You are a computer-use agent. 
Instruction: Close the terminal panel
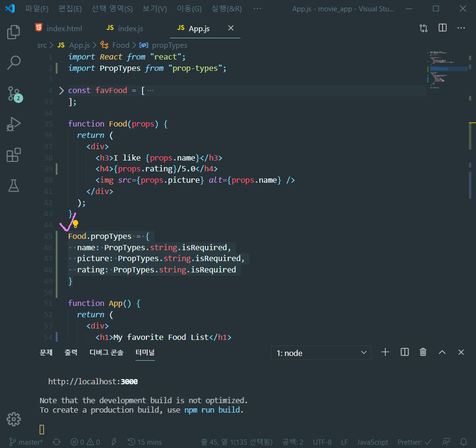point(461,352)
